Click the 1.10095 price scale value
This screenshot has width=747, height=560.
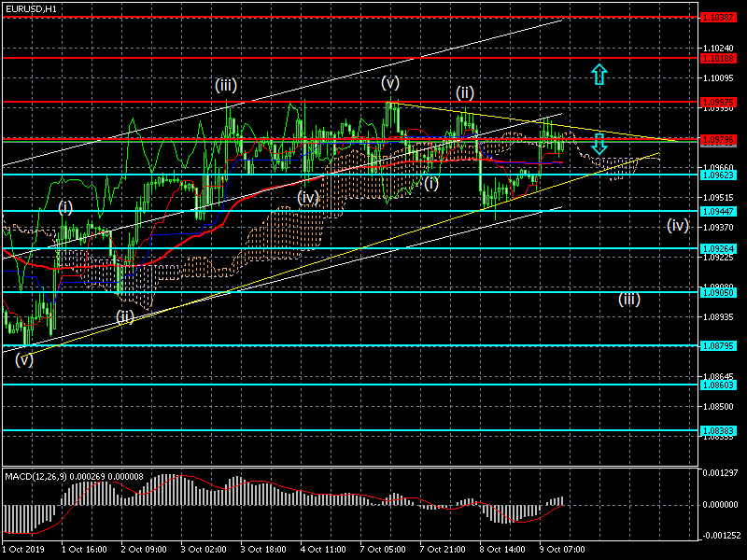coord(718,78)
